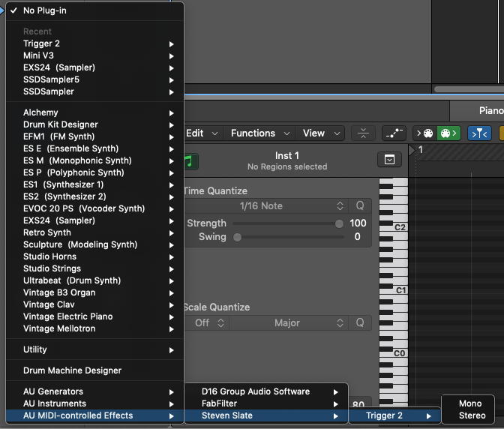Screen dimensions: 504x429
Task: Adjust the Strength slider knob
Action: pos(339,223)
